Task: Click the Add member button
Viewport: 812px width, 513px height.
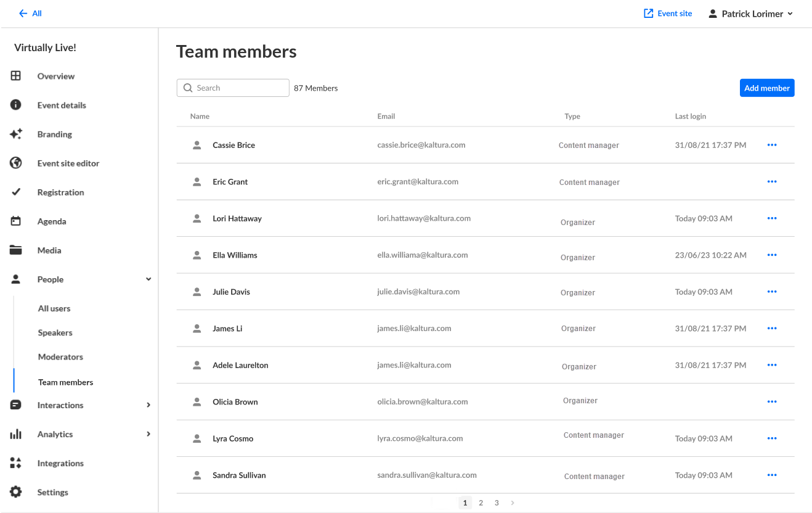Action: (x=767, y=88)
